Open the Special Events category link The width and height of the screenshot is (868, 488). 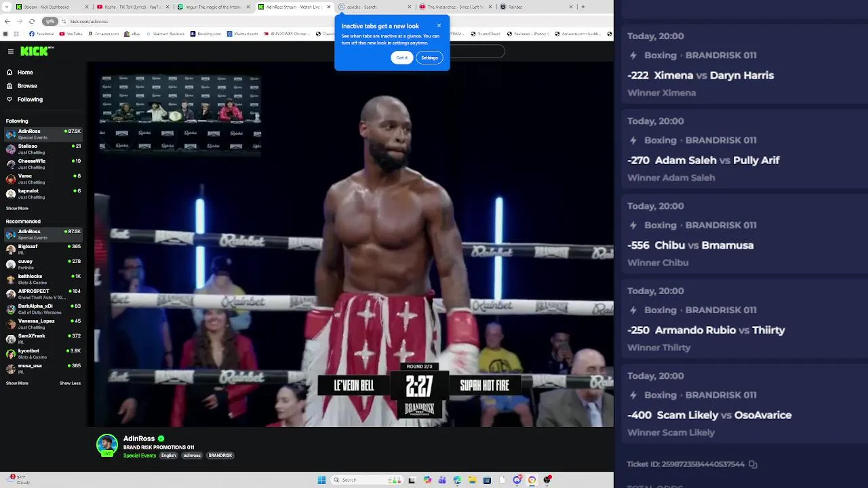pos(140,455)
